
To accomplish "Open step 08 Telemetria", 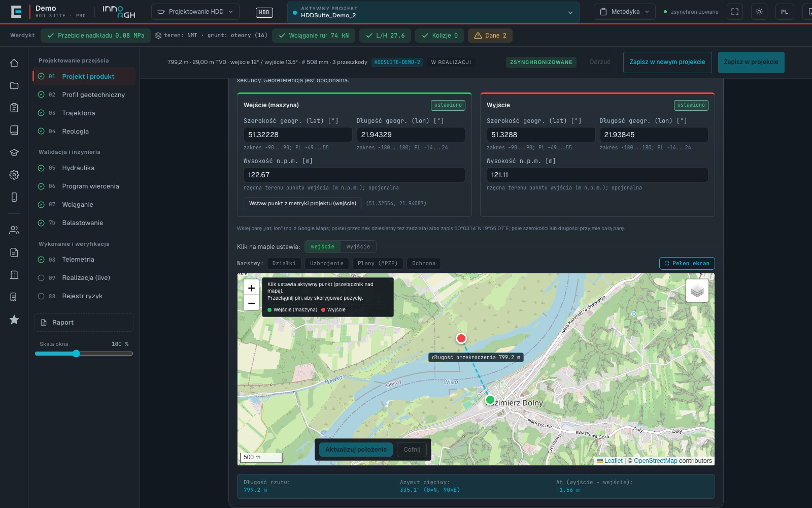I will [84, 259].
